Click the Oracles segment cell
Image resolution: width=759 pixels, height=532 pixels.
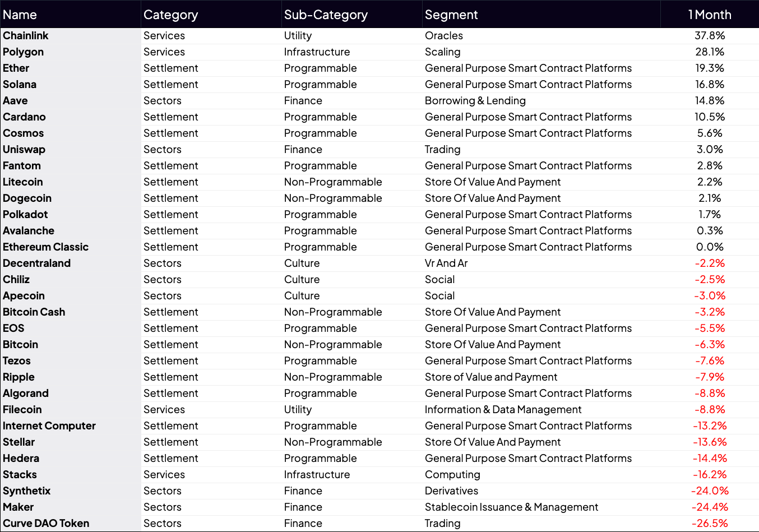point(444,35)
